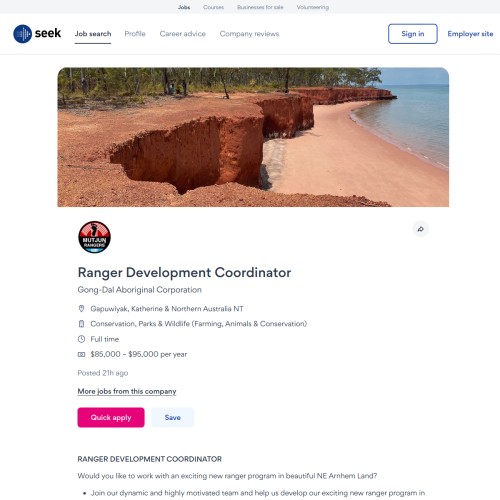Image resolution: width=500 pixels, height=500 pixels.
Task: Open the Volunteering link
Action: (313, 7)
